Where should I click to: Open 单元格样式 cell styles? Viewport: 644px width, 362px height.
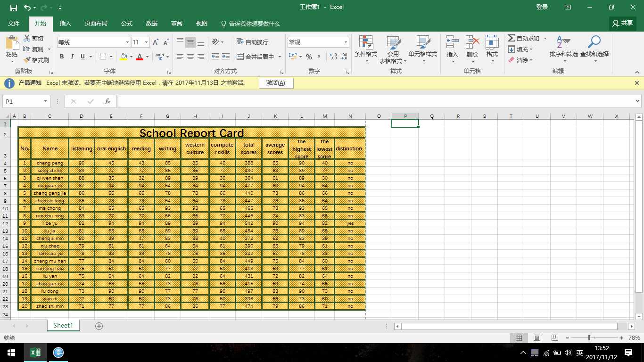click(x=423, y=49)
